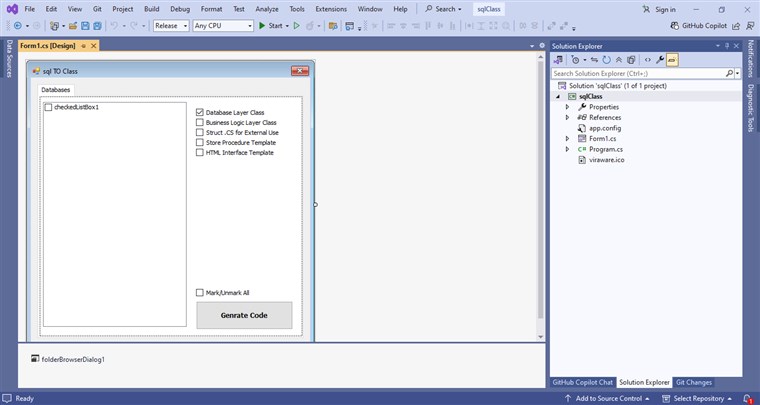The width and height of the screenshot is (760, 405).
Task: Check Store Procedure Template checkbox
Action: 200,142
